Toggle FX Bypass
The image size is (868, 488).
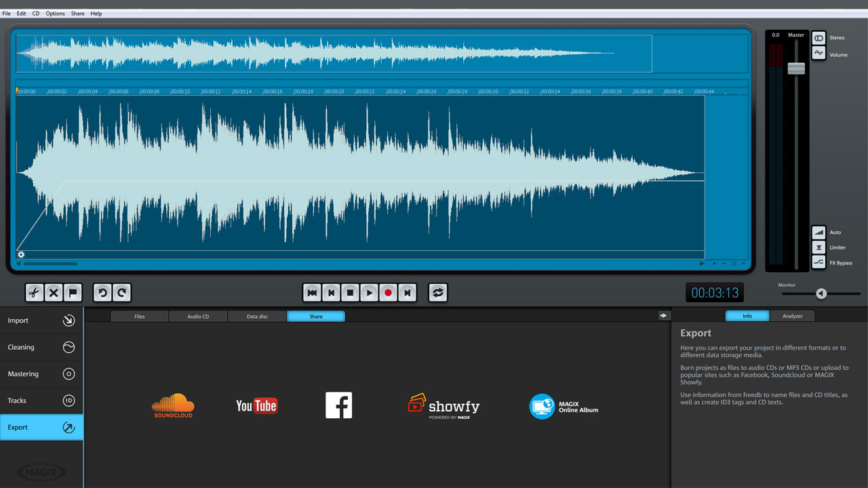(818, 263)
